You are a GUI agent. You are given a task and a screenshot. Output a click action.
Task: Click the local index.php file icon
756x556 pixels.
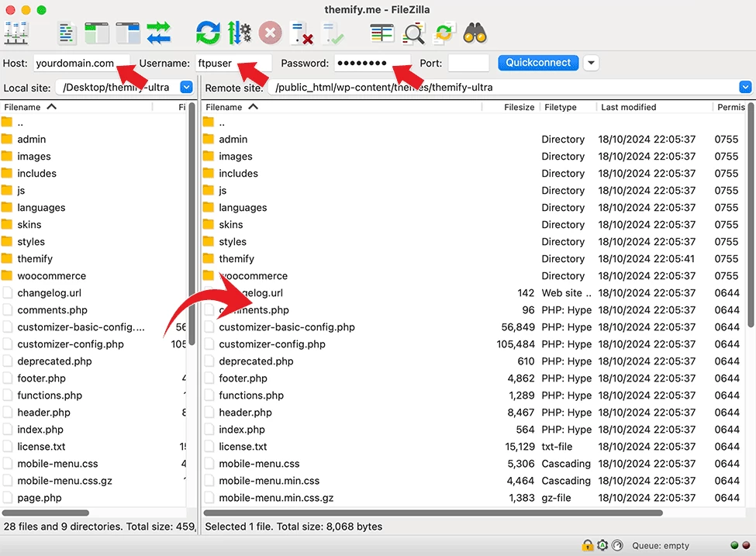point(7,429)
